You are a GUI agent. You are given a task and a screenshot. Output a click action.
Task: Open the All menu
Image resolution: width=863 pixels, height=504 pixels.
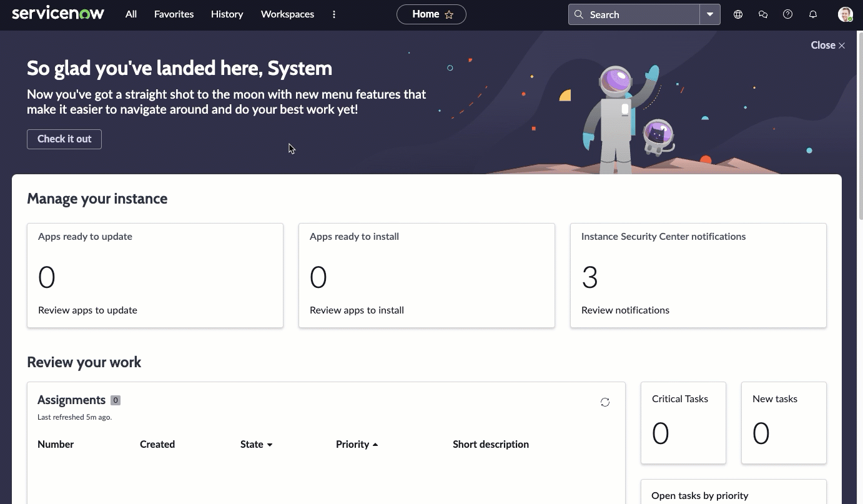pos(131,14)
